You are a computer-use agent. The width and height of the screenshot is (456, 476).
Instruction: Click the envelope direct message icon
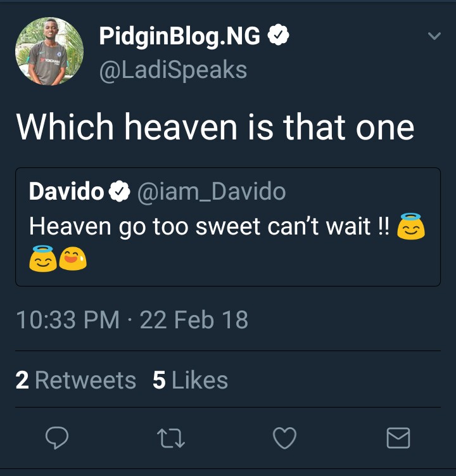398,437
